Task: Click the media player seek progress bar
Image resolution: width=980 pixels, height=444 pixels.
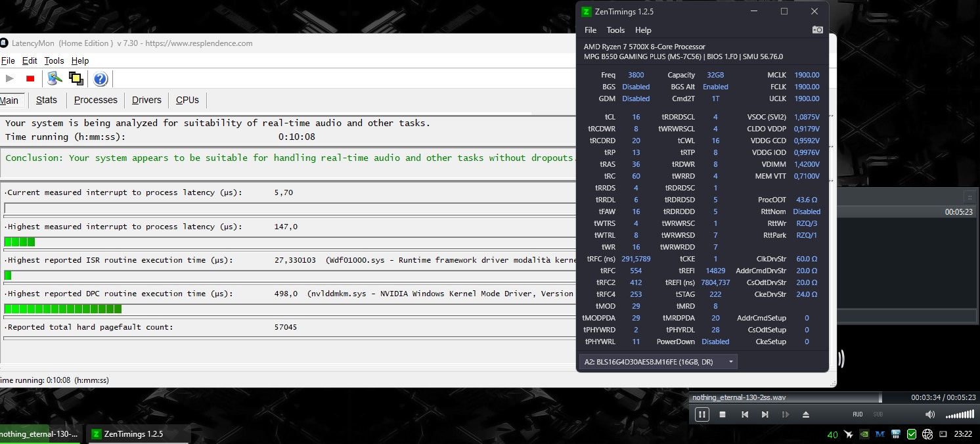Action: 786,397
